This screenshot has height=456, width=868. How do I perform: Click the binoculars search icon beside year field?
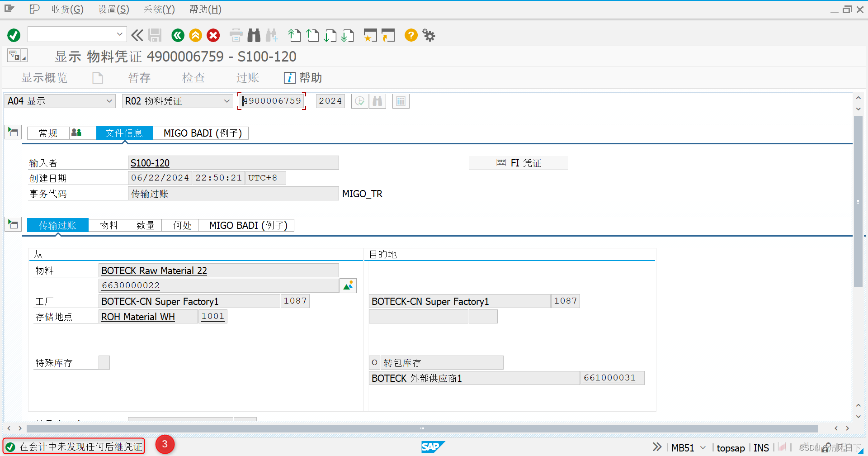tap(377, 101)
